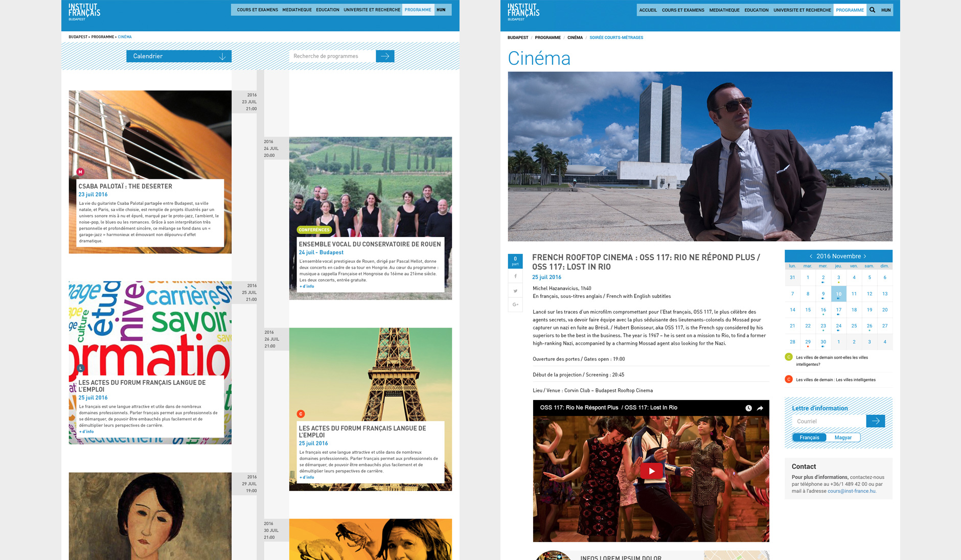The width and height of the screenshot is (961, 560).
Task: Click the 0 part share counter
Action: [x=515, y=261]
